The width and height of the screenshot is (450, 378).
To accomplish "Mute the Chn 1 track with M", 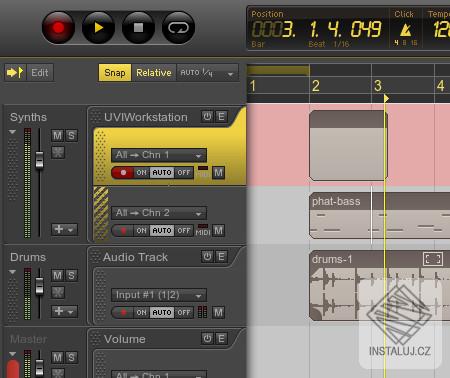I will point(218,173).
